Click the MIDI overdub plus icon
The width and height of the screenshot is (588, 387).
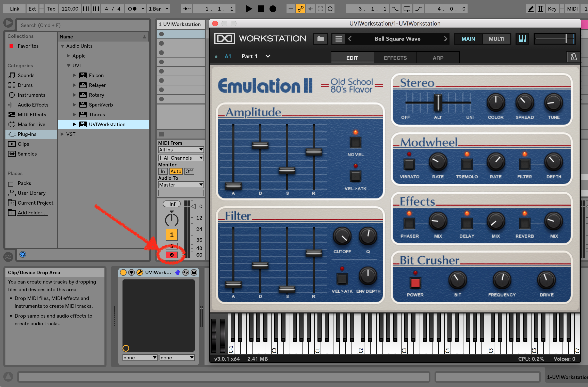coord(291,9)
